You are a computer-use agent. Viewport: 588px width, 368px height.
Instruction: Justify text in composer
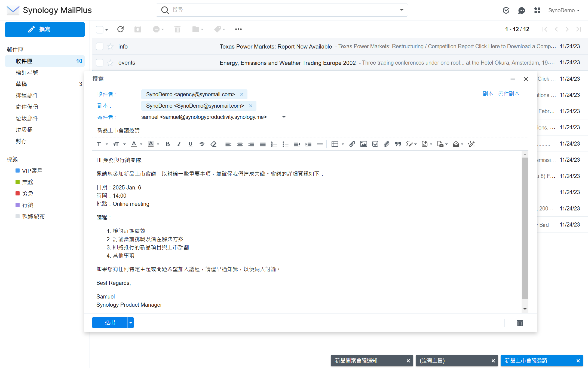point(262,144)
